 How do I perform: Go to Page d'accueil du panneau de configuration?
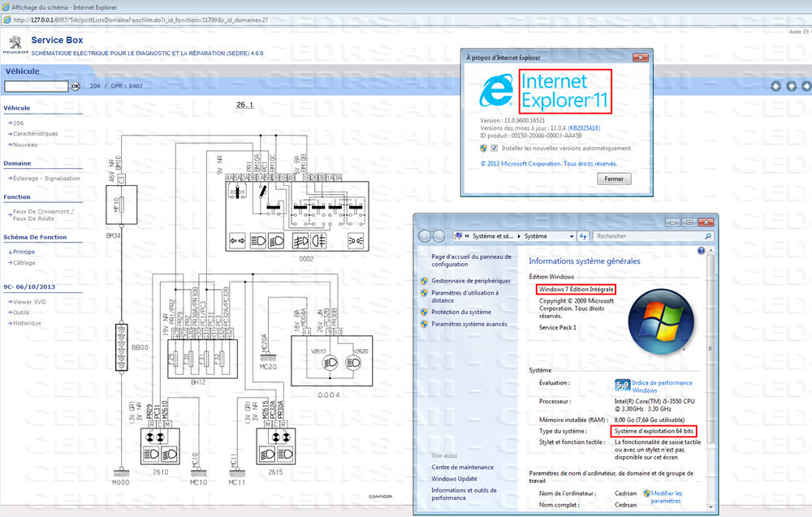pos(471,261)
